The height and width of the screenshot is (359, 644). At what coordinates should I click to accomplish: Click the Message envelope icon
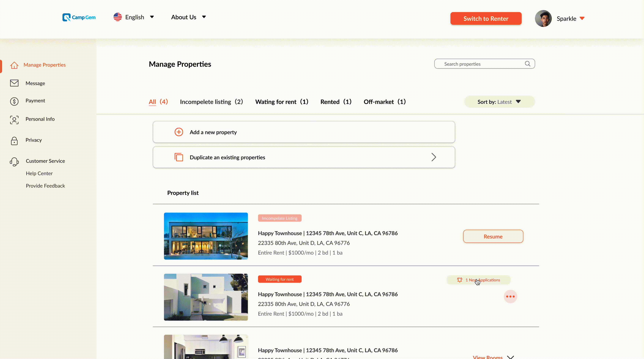(x=14, y=83)
